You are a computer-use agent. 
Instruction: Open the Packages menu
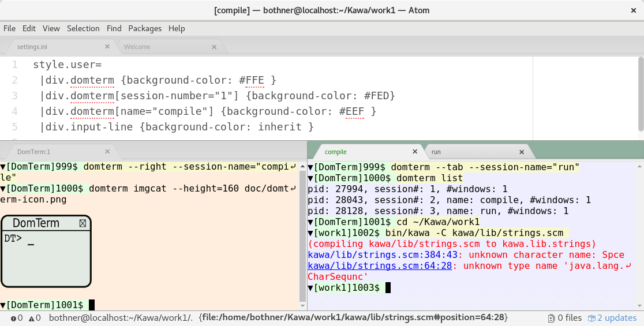[145, 28]
